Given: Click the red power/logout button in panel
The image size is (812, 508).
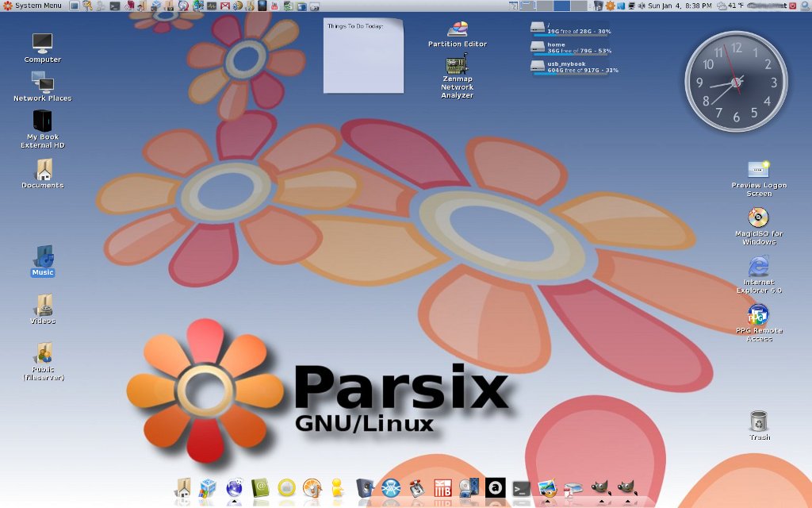Looking at the screenshot, I should point(792,6).
